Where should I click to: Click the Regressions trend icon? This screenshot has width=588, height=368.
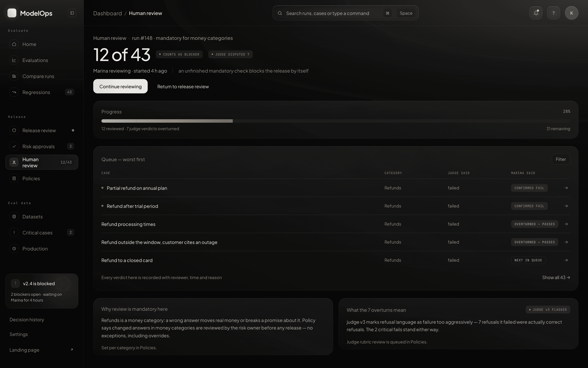click(14, 92)
